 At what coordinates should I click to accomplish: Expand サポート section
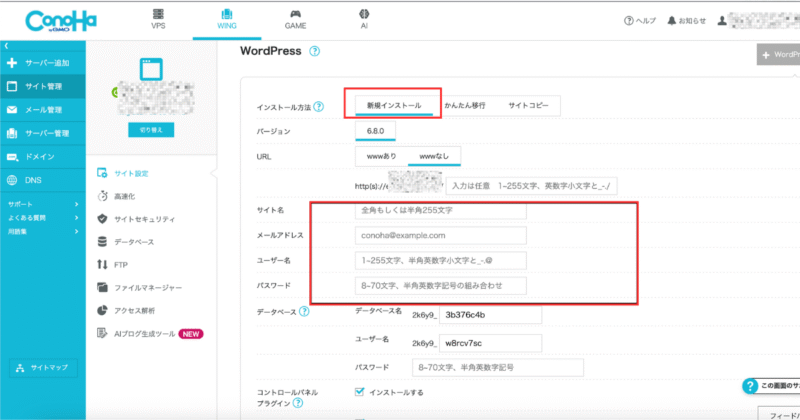click(x=43, y=204)
